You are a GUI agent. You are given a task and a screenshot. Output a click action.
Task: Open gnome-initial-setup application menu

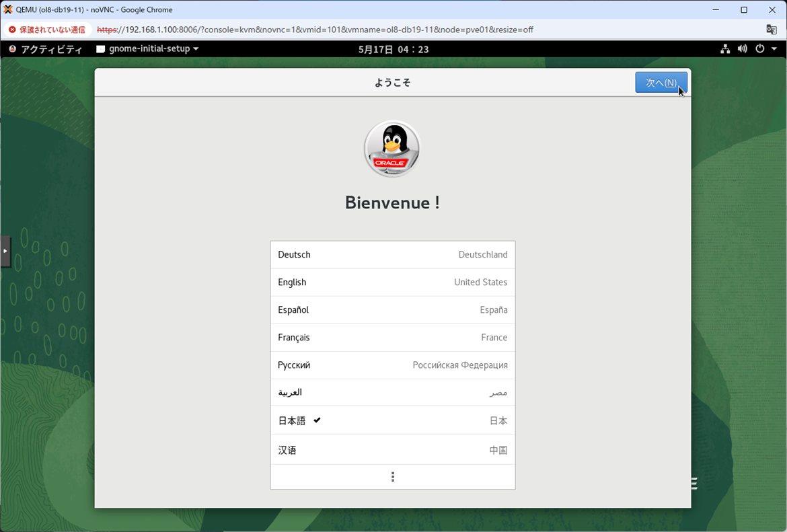[147, 48]
